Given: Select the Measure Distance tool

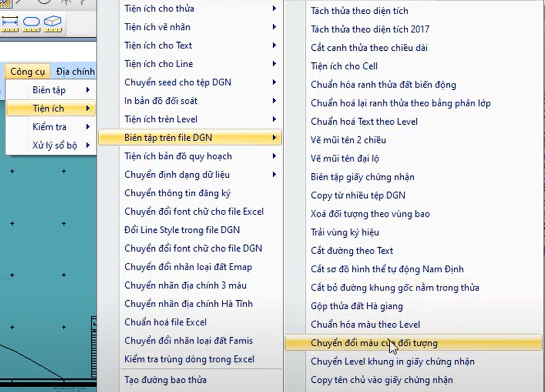Looking at the screenshot, I should [9, 23].
